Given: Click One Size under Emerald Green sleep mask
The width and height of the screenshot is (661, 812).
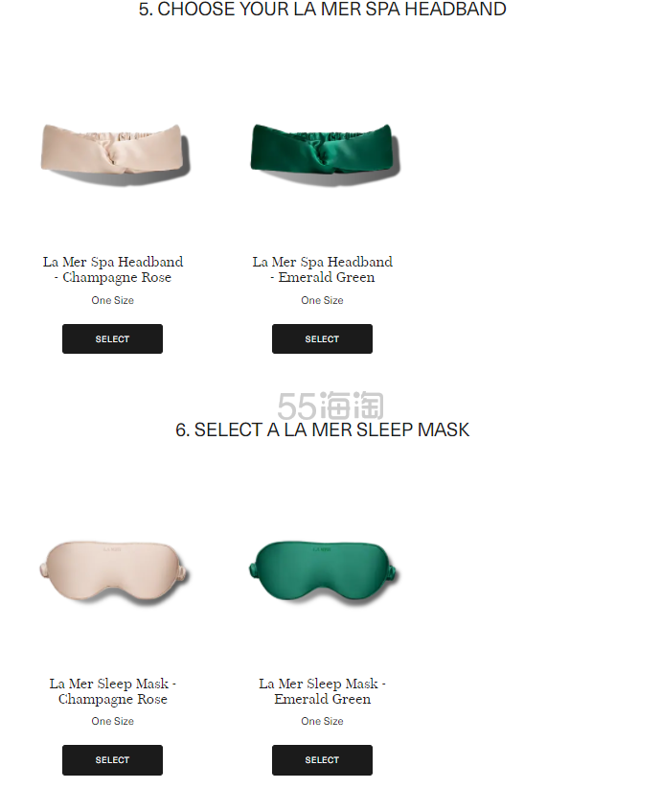Looking at the screenshot, I should pyautogui.click(x=323, y=721).
